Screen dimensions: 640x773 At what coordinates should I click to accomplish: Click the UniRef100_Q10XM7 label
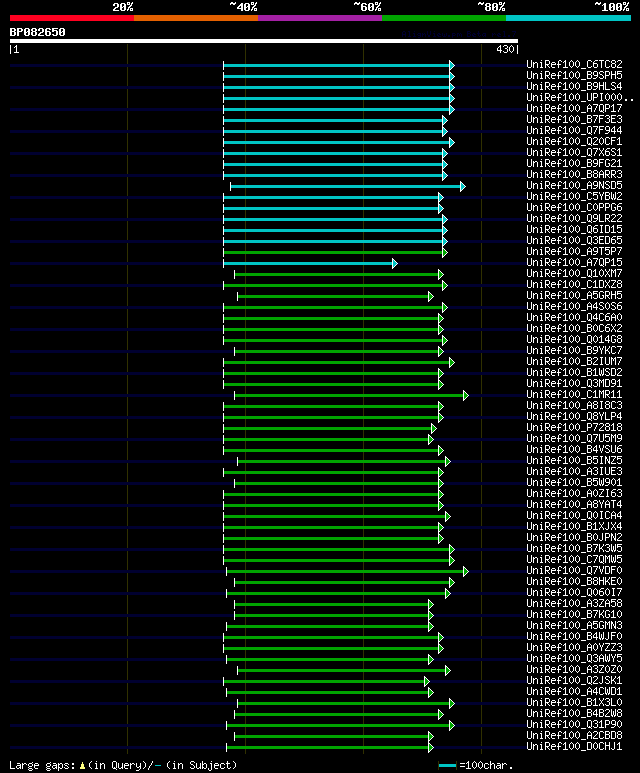point(574,274)
